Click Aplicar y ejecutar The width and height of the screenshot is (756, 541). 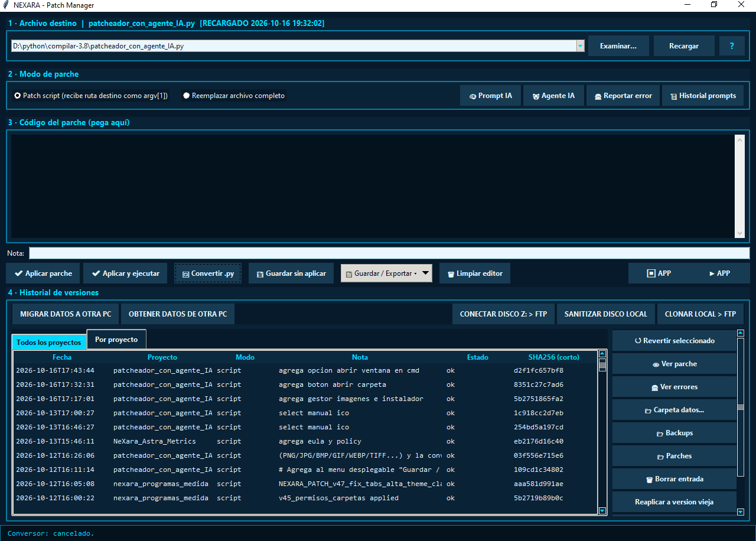point(125,273)
